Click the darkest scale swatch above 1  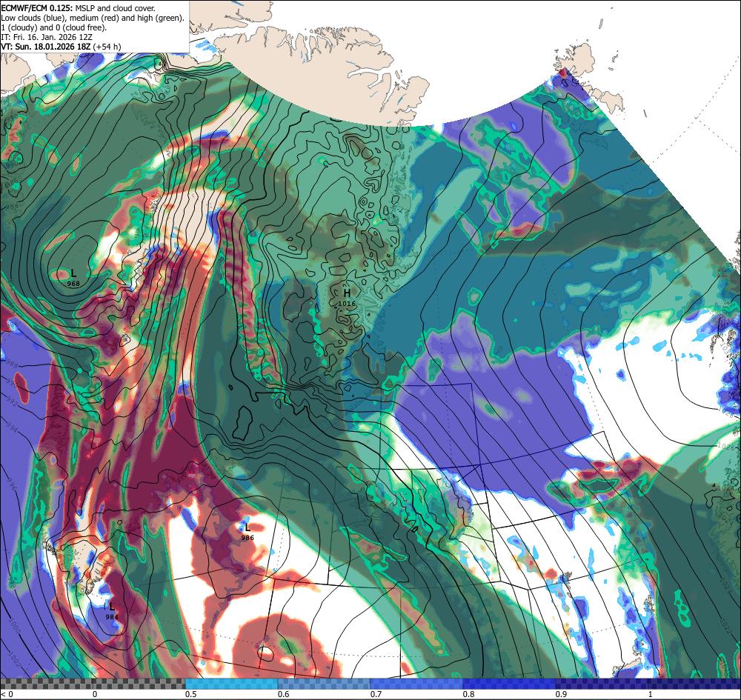coord(694,684)
